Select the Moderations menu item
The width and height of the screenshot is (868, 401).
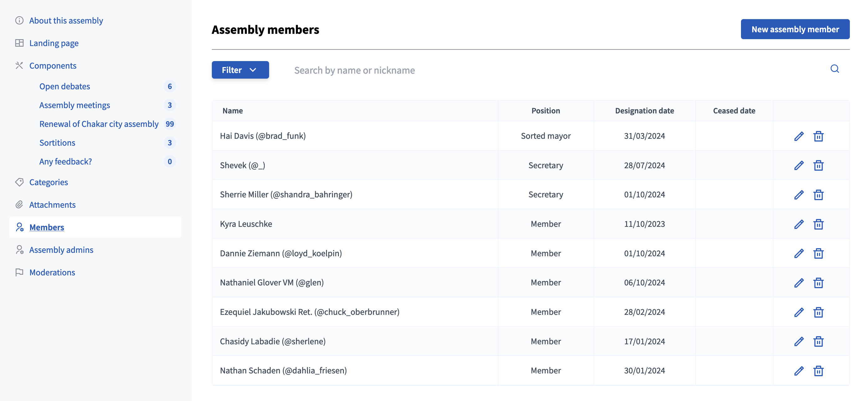point(52,271)
